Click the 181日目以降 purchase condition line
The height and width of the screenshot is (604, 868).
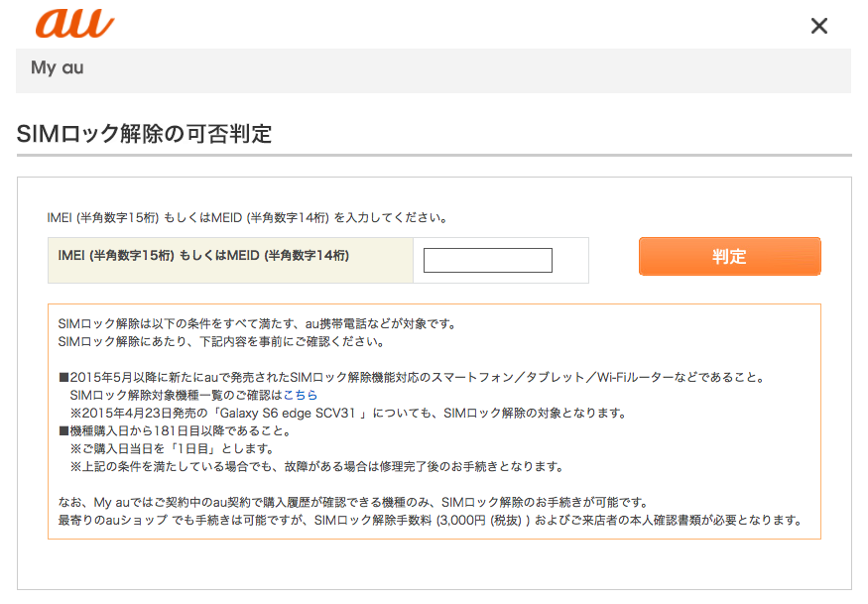175,430
